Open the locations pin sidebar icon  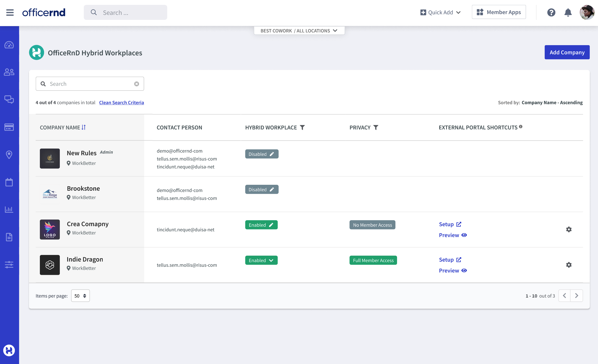(x=9, y=155)
